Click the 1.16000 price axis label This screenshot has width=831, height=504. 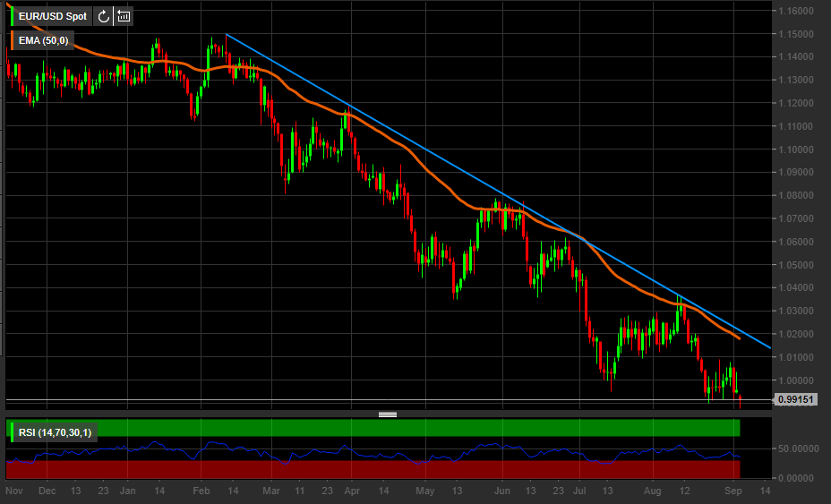[x=796, y=11]
